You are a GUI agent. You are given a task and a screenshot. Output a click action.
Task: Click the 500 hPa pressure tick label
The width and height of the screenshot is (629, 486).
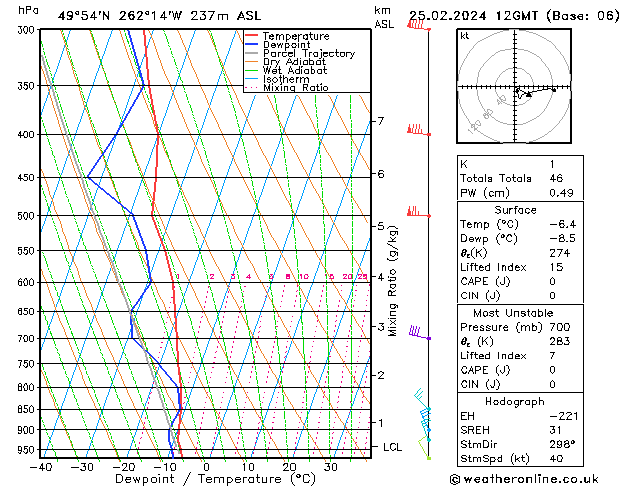point(27,216)
